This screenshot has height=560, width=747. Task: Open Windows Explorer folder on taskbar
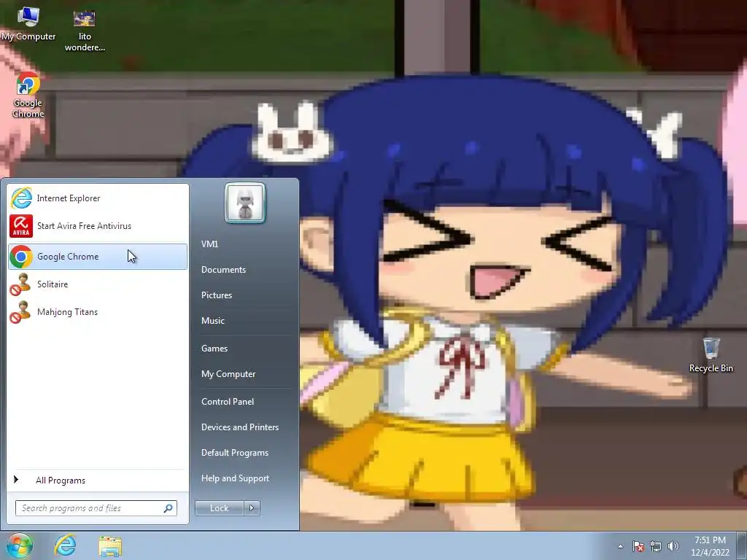point(110,546)
